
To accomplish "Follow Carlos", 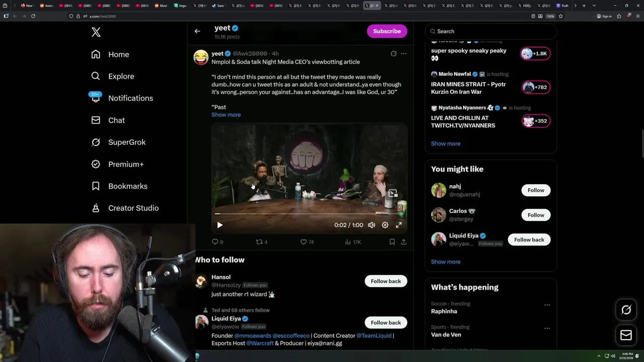I will point(536,215).
